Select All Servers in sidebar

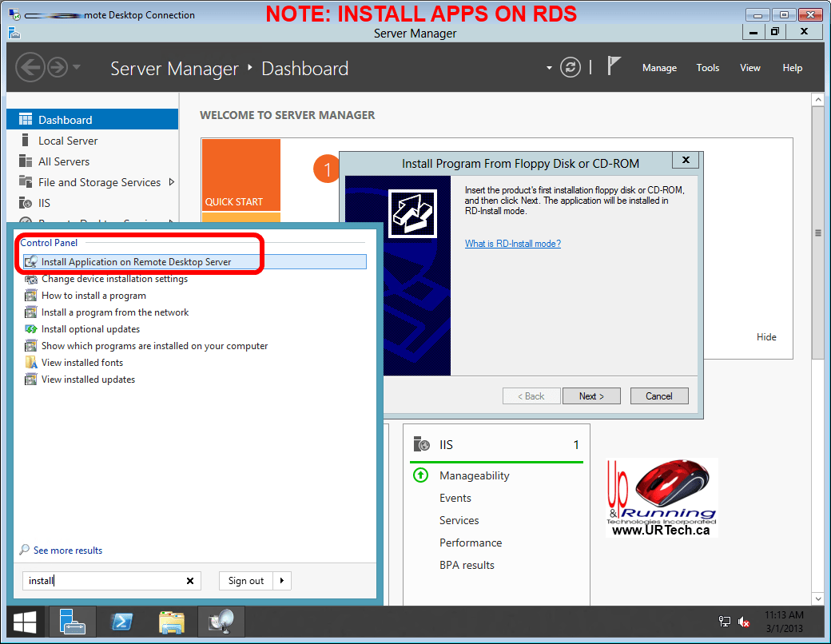(x=64, y=161)
